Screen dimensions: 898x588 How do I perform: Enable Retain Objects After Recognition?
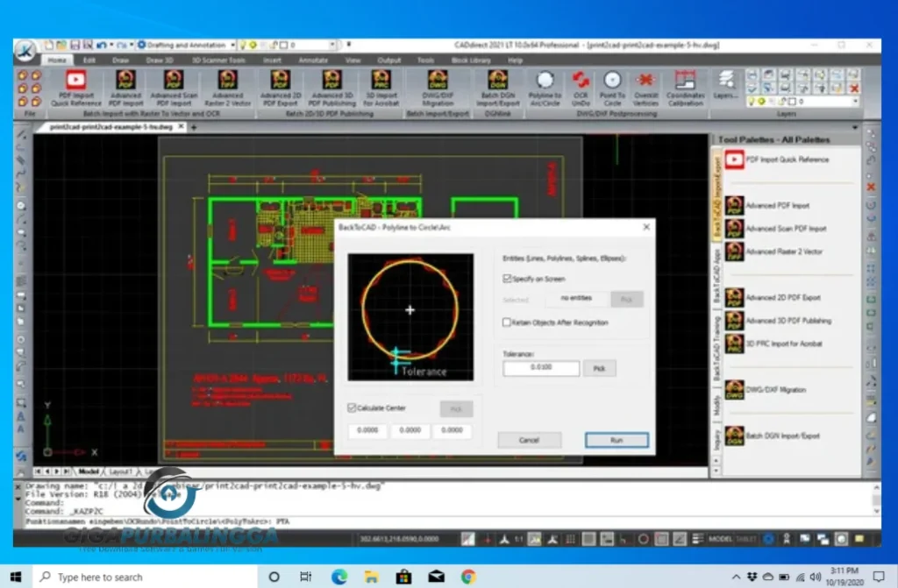(x=508, y=322)
